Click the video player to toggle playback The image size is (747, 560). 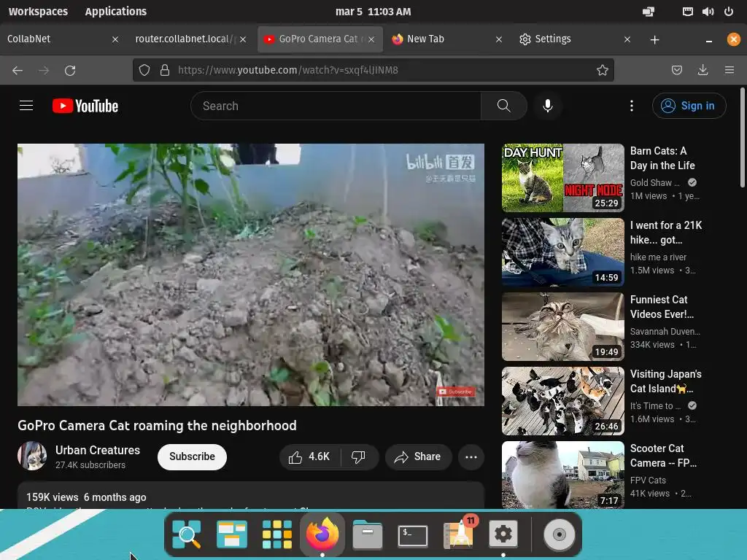point(251,275)
